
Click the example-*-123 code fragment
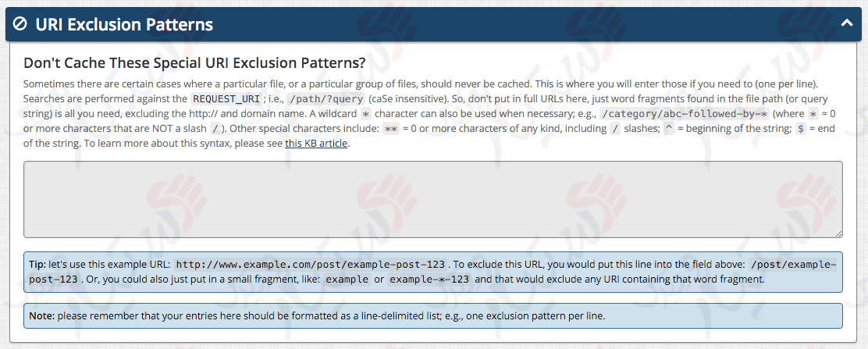coord(429,280)
